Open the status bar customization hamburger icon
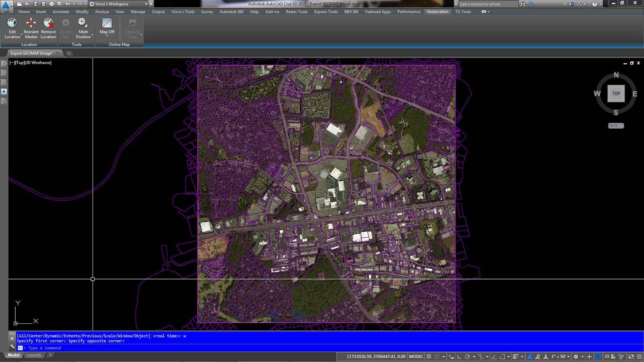This screenshot has width=644, height=362. 640,357
